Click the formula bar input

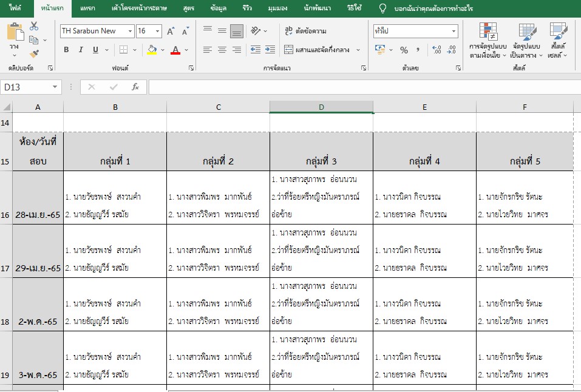pos(365,87)
